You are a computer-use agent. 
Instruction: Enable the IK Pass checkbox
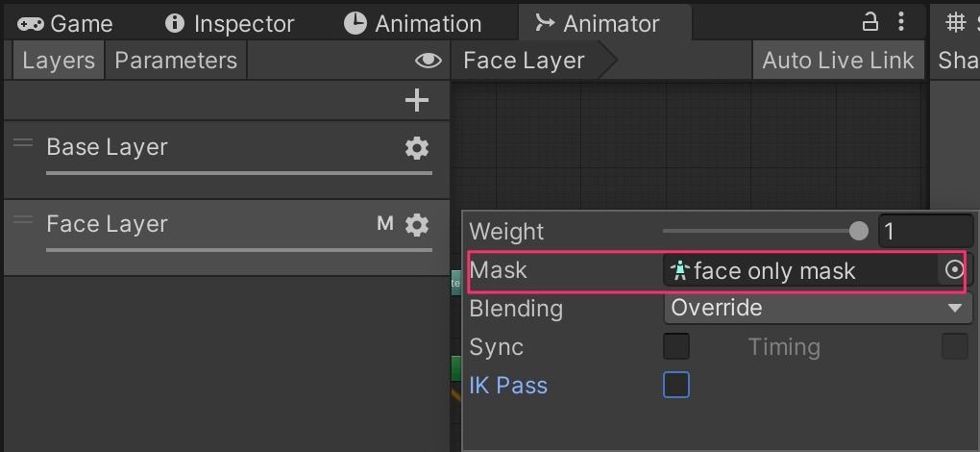click(676, 385)
